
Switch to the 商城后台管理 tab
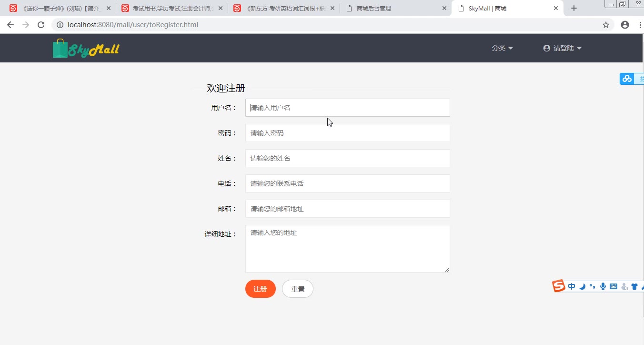[395, 8]
